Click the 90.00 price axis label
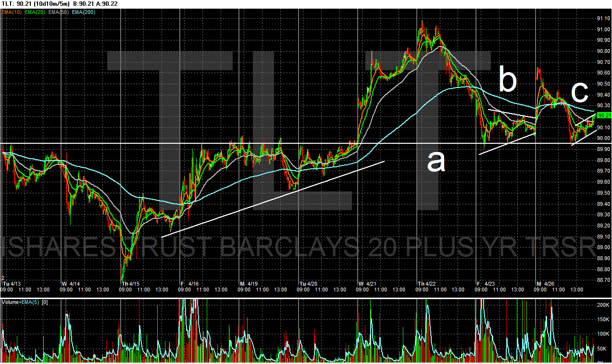This screenshot has height=364, width=612. (603, 138)
